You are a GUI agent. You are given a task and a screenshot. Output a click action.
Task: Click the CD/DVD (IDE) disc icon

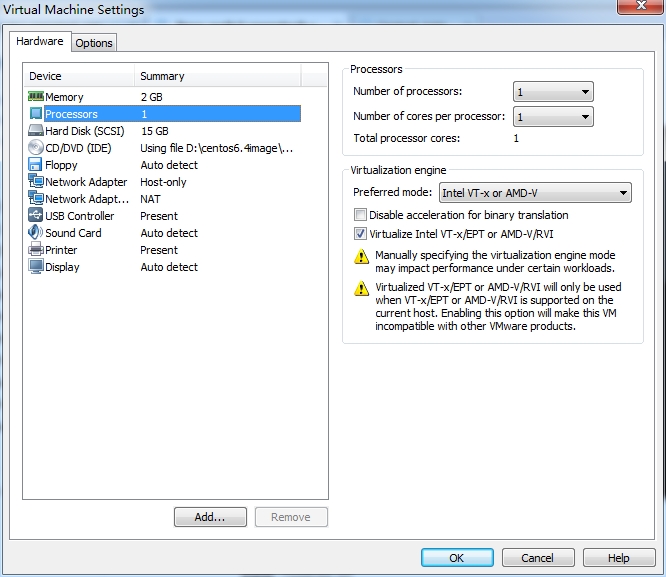[x=36, y=147]
